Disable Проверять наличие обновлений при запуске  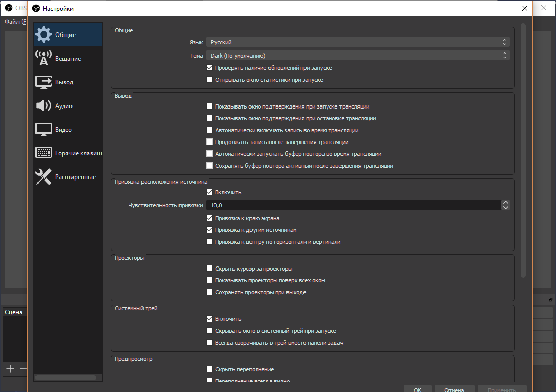coord(209,68)
